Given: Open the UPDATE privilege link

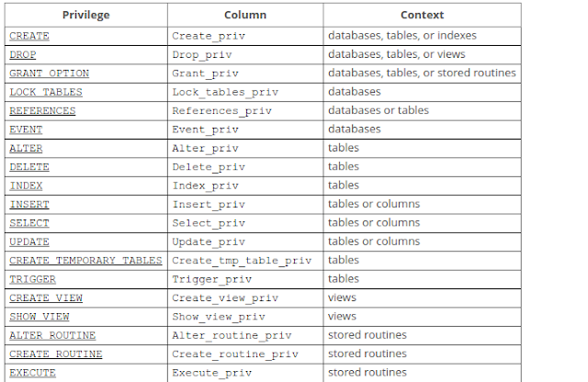Looking at the screenshot, I should coord(29,242).
